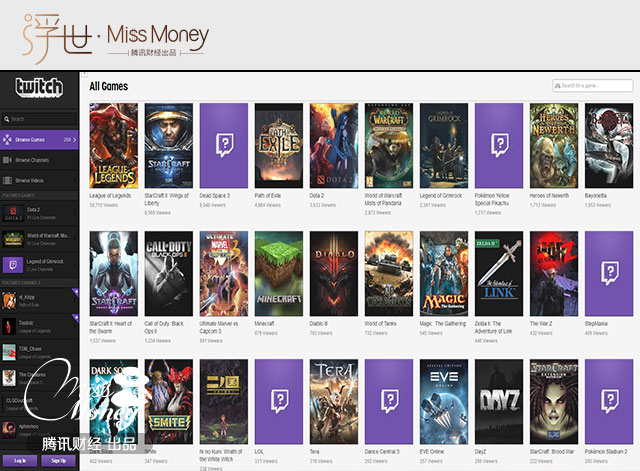This screenshot has width=640, height=471.
Task: Open Browse Channels in the sidebar
Action: click(39, 160)
